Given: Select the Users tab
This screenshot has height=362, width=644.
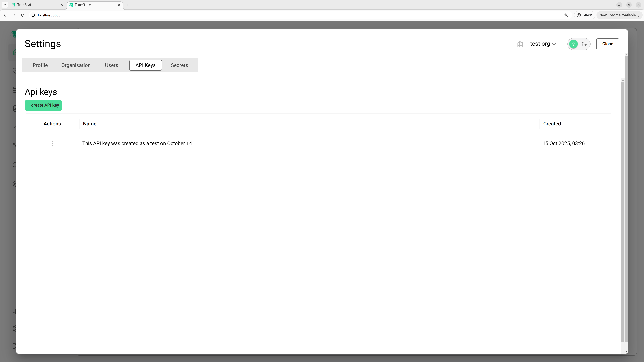Looking at the screenshot, I should [111, 65].
